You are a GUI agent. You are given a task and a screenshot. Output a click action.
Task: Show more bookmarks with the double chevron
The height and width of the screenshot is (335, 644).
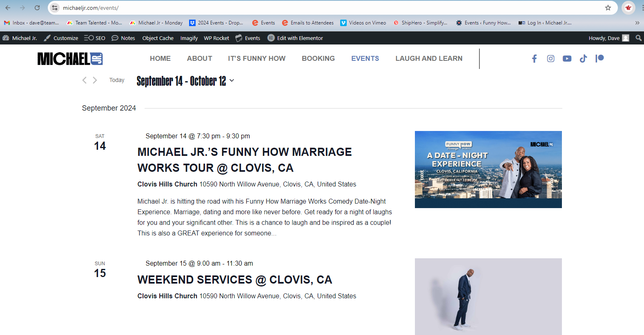pyautogui.click(x=637, y=23)
